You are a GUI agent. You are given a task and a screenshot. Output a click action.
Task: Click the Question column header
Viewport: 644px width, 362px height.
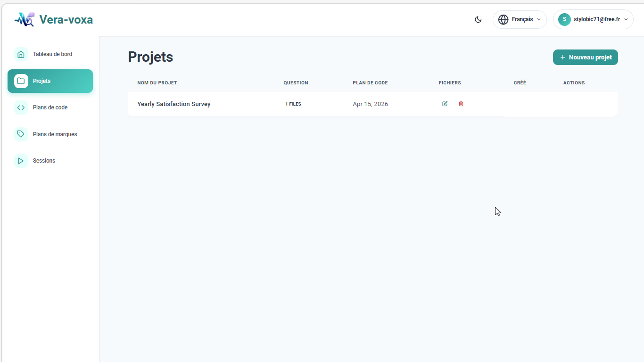click(296, 83)
